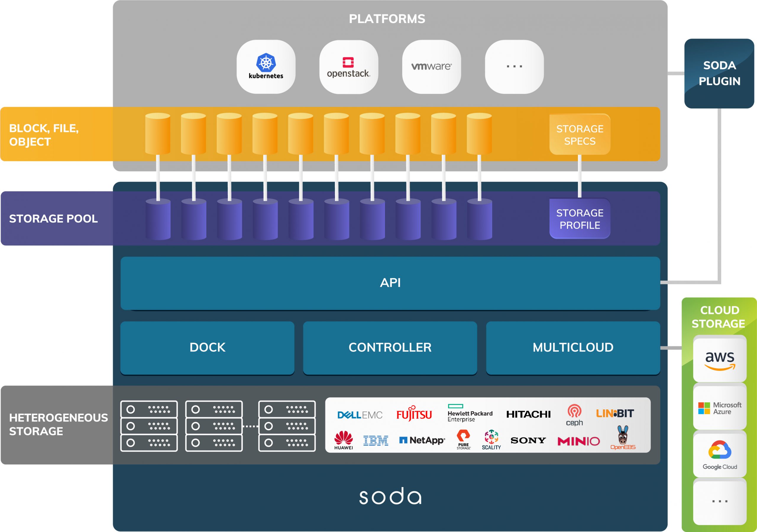Click the Huawei logo
The height and width of the screenshot is (532, 757).
344,440
